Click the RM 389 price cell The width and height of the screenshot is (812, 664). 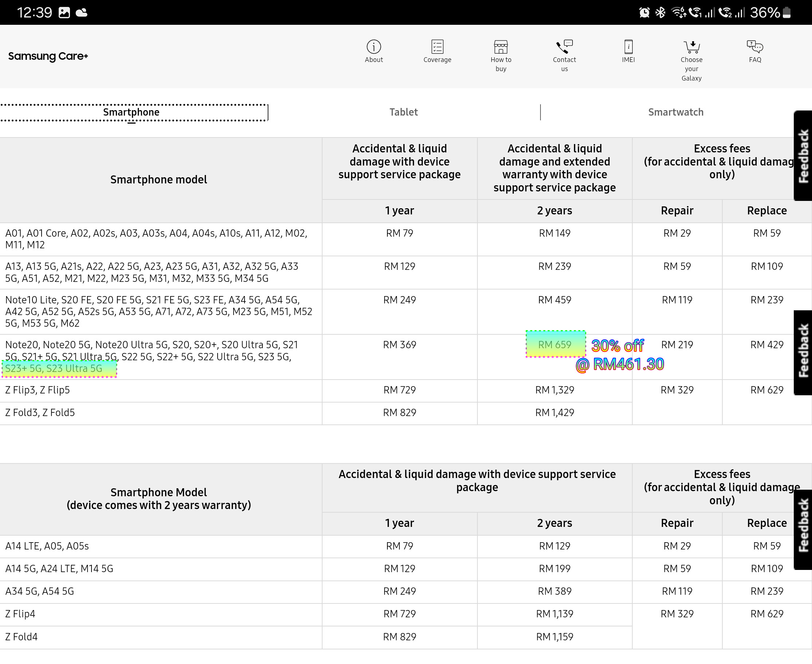(x=554, y=591)
